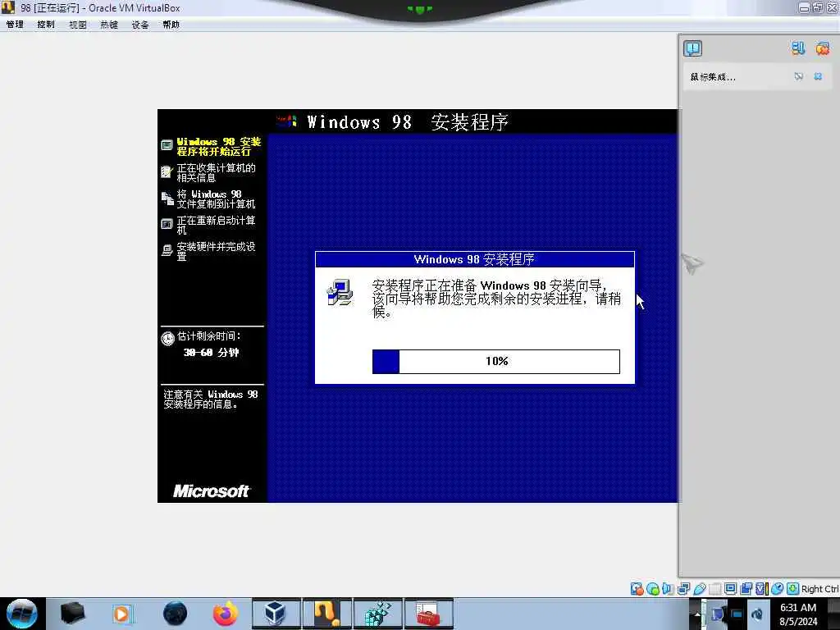Image resolution: width=840 pixels, height=630 pixels.
Task: Click the mouse integration status icon
Action: [777, 589]
